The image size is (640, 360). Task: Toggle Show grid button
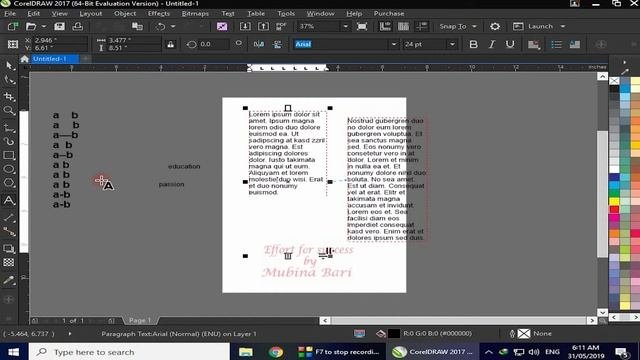click(403, 27)
